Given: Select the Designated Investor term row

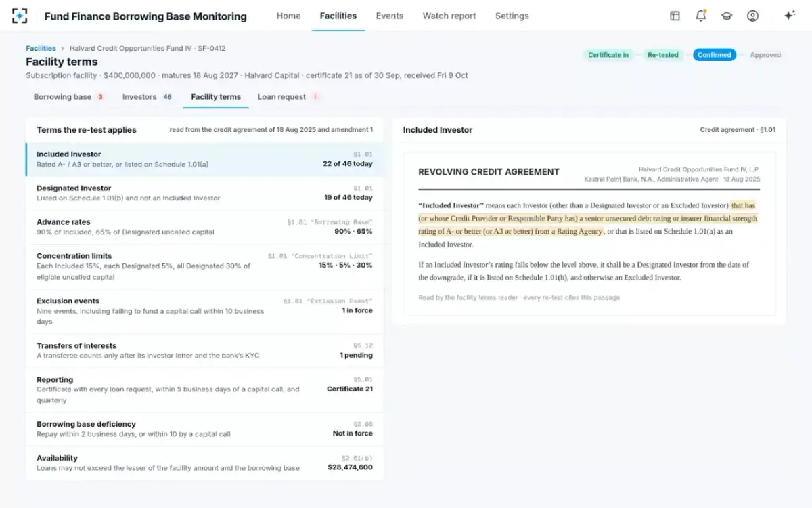Looking at the screenshot, I should pos(204,194).
